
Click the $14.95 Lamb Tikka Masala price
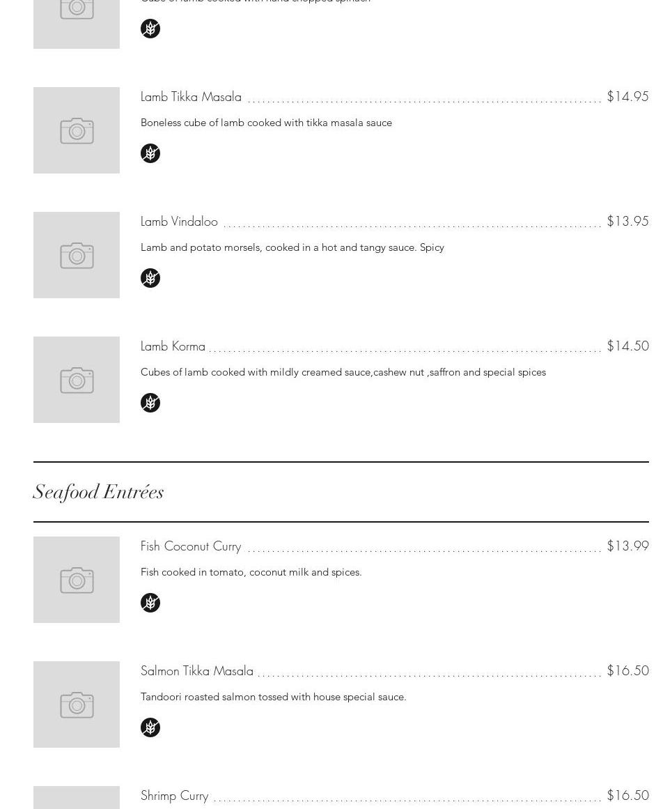pyautogui.click(x=627, y=96)
